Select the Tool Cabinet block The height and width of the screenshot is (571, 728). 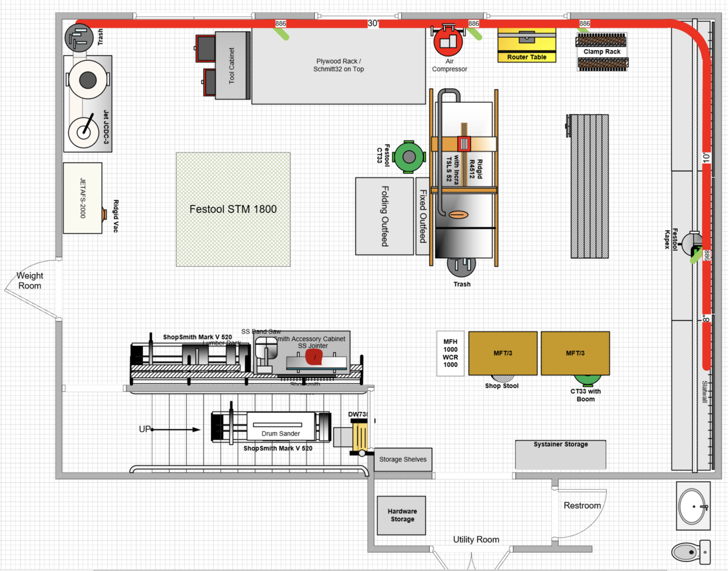[232, 66]
